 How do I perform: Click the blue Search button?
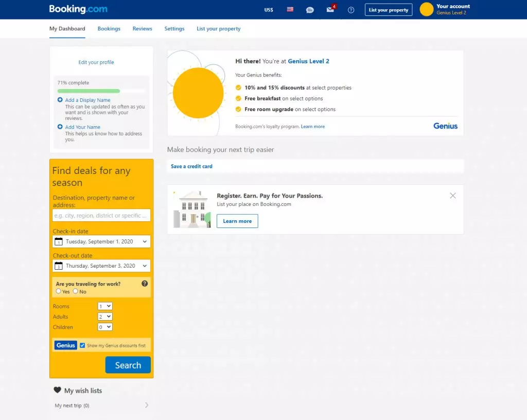click(128, 365)
